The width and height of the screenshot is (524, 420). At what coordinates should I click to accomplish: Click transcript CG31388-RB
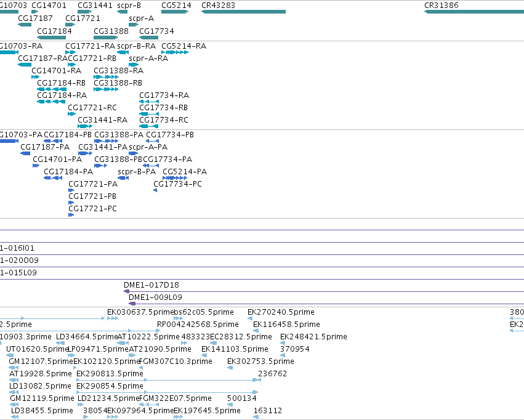click(118, 83)
